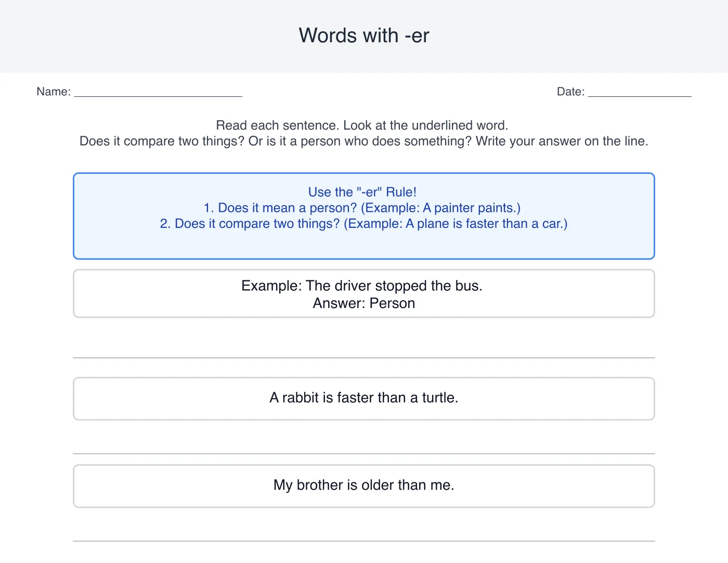The height and width of the screenshot is (563, 728).
Task: Click the answer line above the rabbit sentence
Action: point(364,357)
